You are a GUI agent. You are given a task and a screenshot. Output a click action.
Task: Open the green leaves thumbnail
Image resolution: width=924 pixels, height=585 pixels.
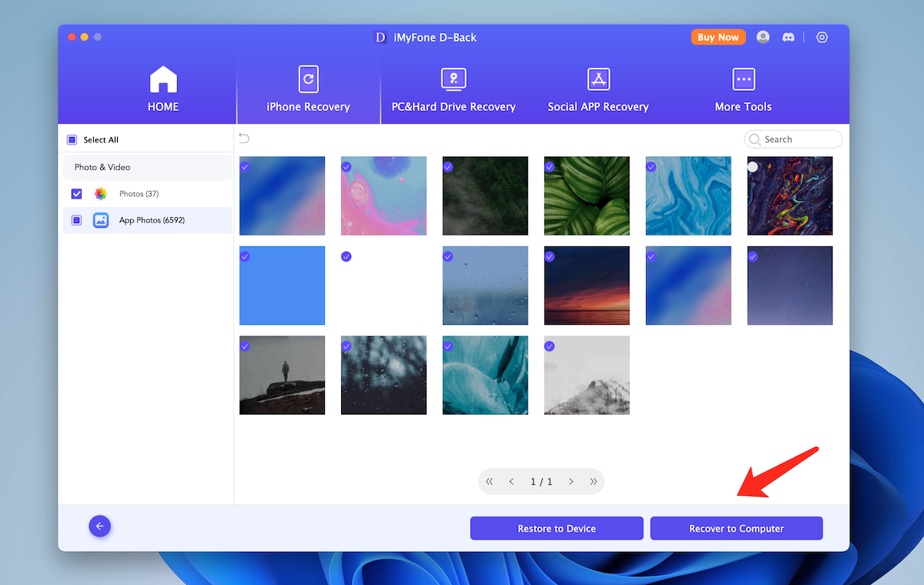(x=587, y=196)
